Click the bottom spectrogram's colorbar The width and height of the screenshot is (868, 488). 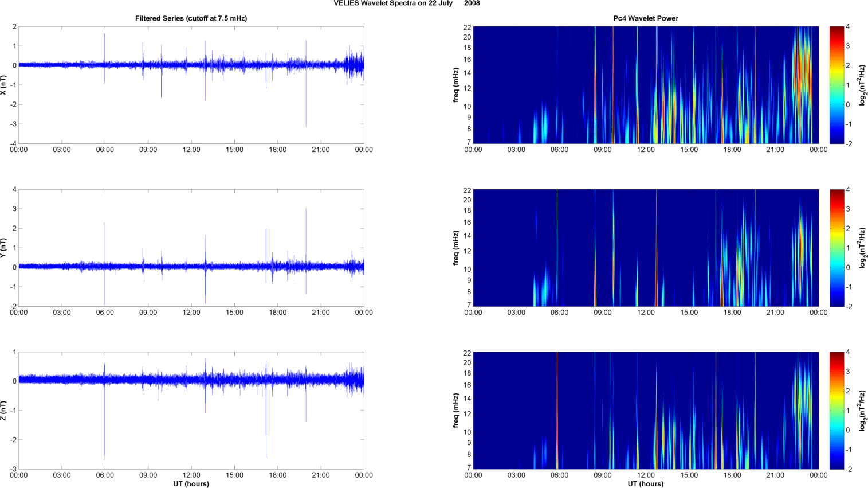coord(836,411)
